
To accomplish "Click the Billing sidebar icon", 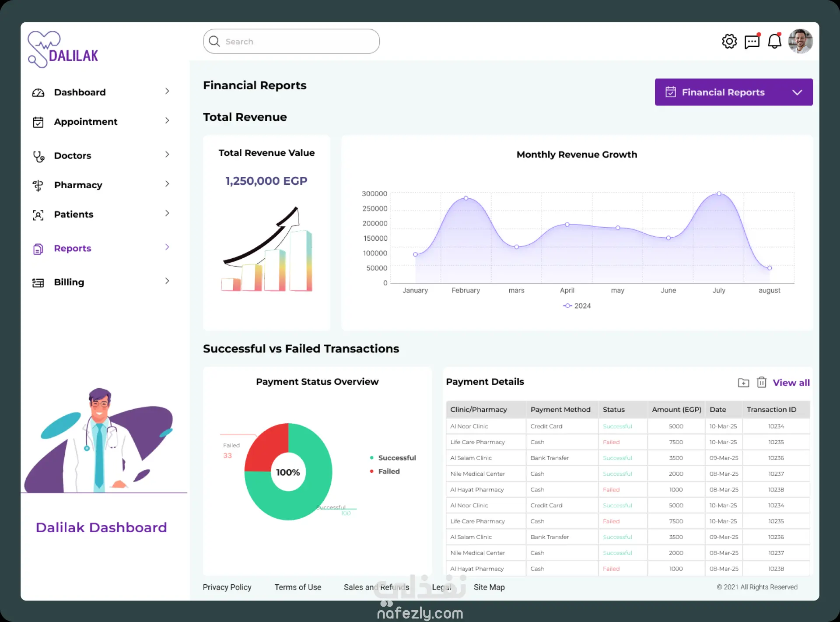I will (x=38, y=283).
